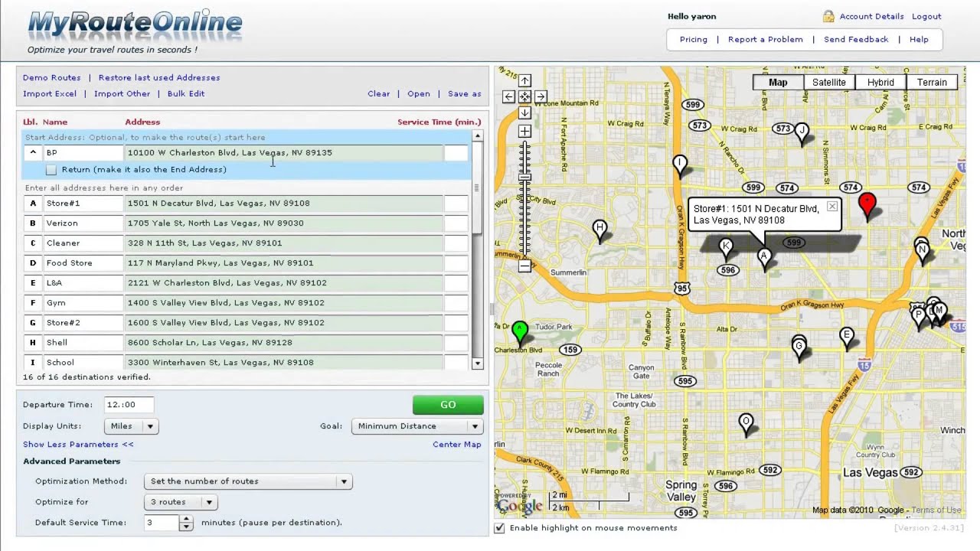Click the lock icon beside Account Details
The image size is (980, 551).
click(x=828, y=16)
